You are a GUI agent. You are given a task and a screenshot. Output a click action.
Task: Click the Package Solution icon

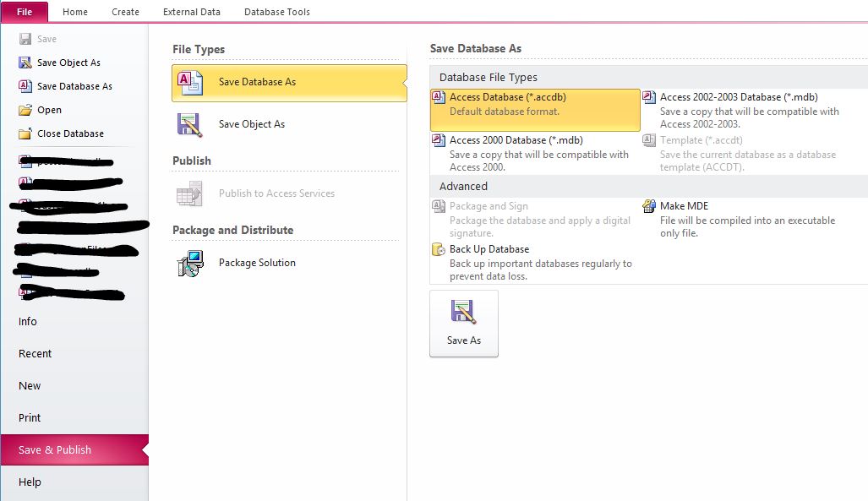click(190, 264)
